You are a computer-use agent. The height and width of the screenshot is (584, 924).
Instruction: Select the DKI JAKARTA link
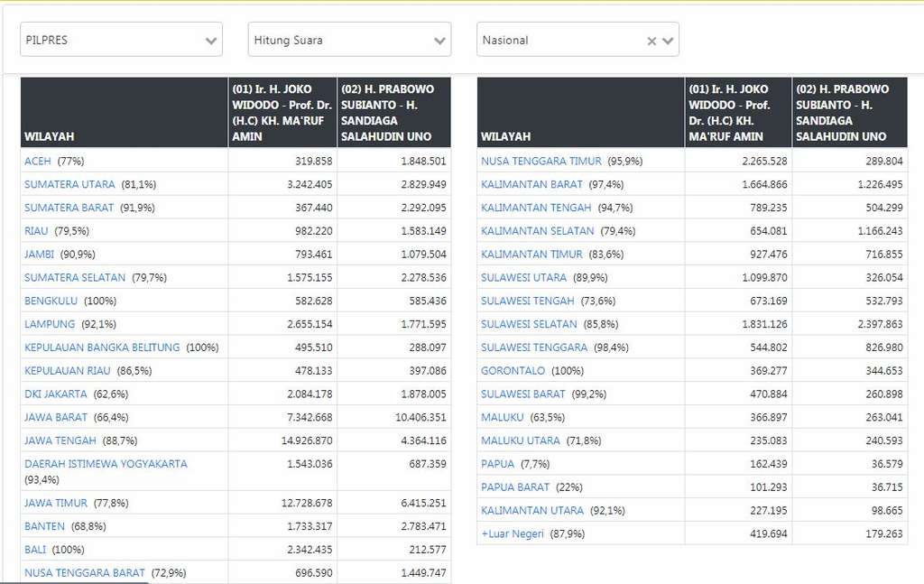click(55, 394)
